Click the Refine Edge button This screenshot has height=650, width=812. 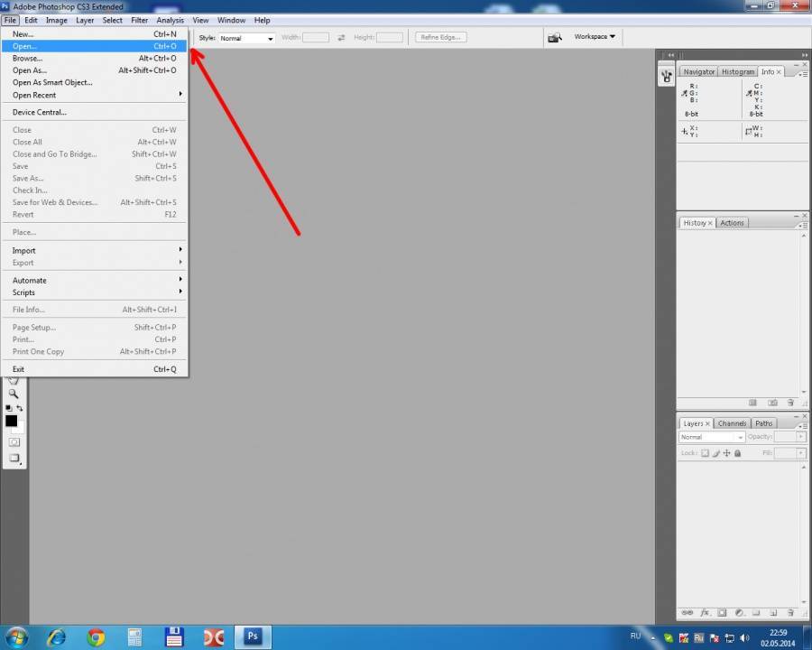click(x=441, y=37)
